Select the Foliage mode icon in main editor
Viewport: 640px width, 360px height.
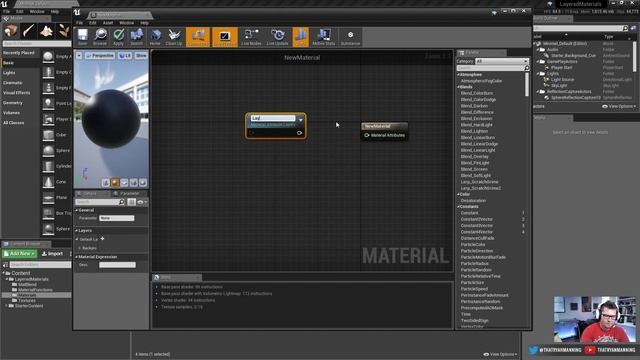click(x=64, y=31)
